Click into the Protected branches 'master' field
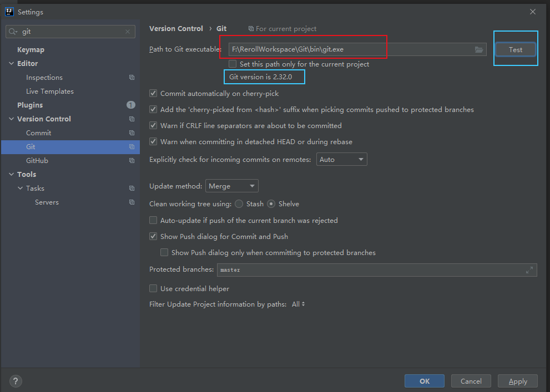The height and width of the screenshot is (392, 550). pyautogui.click(x=377, y=270)
